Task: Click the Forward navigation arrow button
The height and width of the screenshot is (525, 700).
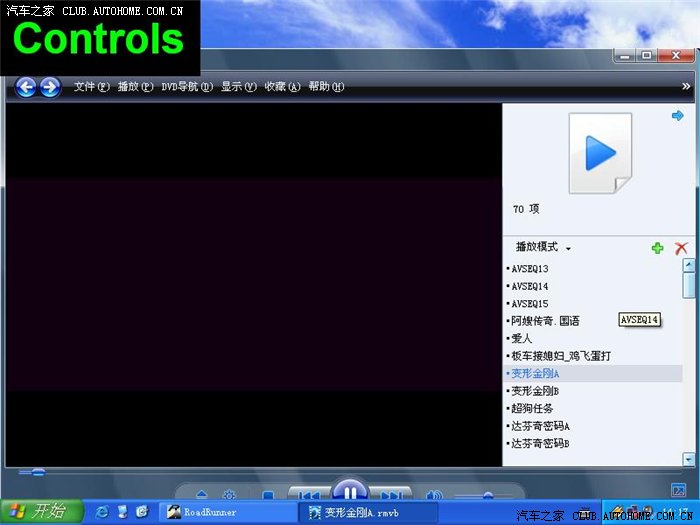Action: pyautogui.click(x=49, y=87)
